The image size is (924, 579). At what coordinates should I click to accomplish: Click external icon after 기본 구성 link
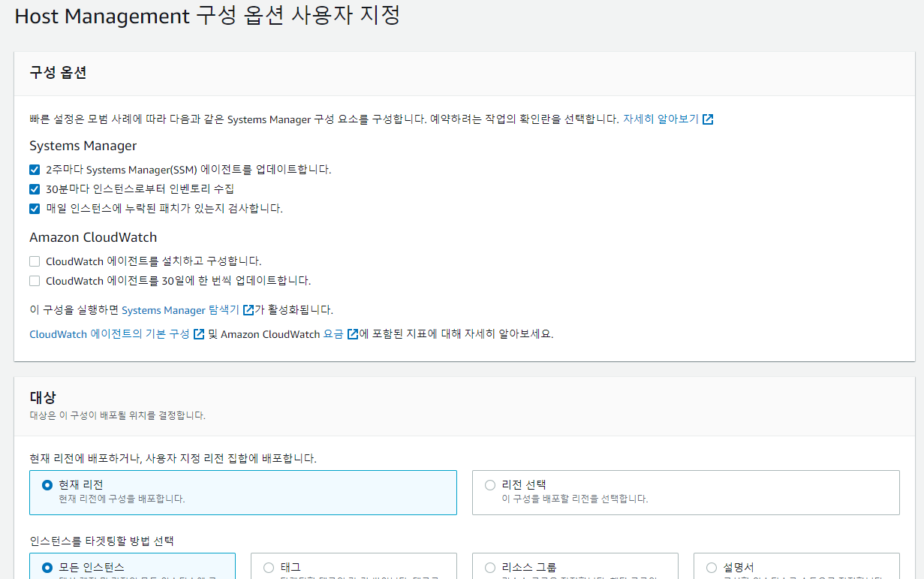[x=199, y=334]
